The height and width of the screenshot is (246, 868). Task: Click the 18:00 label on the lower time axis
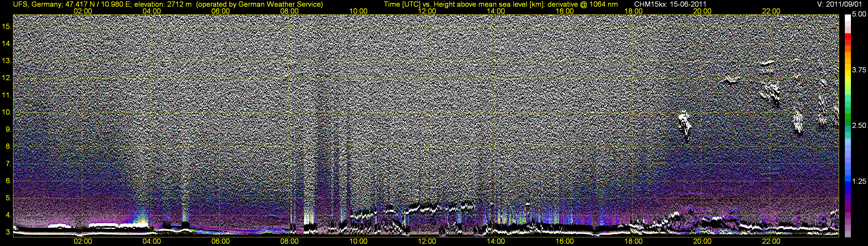tap(633, 241)
